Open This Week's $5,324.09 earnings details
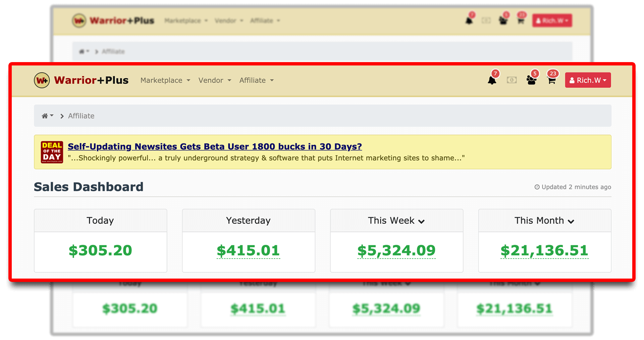The height and width of the screenshot is (340, 644). tap(396, 250)
